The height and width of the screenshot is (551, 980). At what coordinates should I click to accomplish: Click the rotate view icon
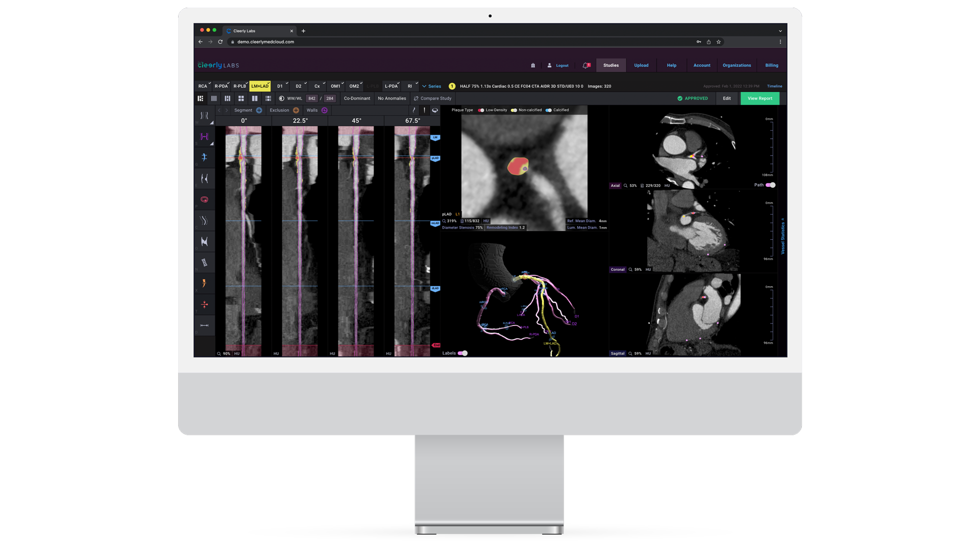point(435,110)
